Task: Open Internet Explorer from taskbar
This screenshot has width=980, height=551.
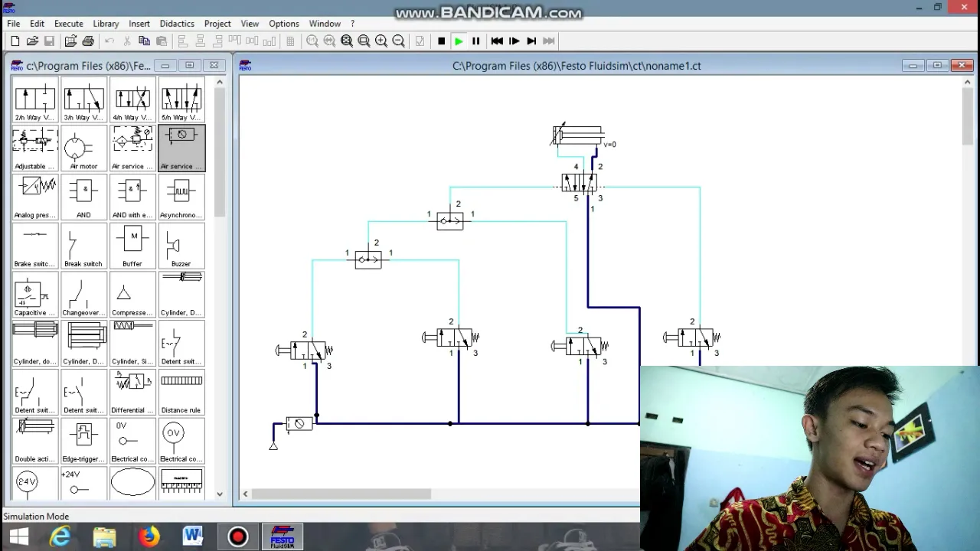Action: point(60,537)
